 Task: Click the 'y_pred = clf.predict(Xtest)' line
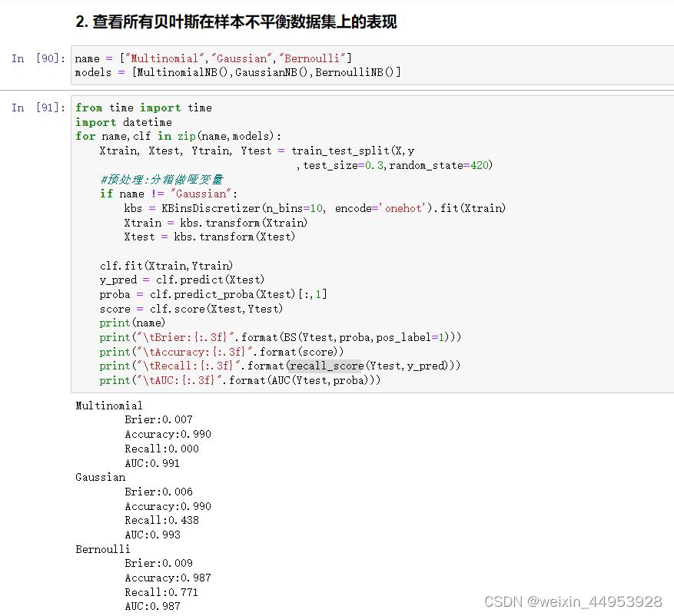(182, 280)
